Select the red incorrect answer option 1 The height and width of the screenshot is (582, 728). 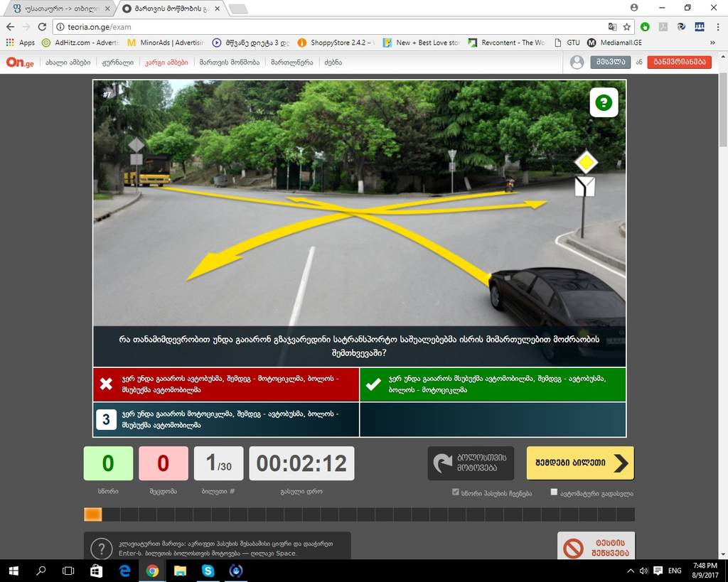coord(226,384)
